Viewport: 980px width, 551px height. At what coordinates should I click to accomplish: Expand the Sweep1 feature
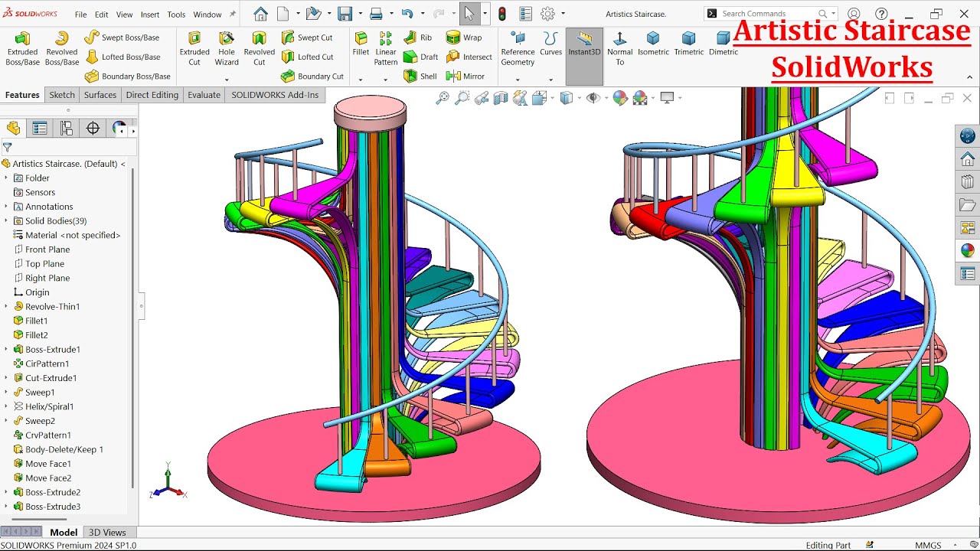[6, 393]
